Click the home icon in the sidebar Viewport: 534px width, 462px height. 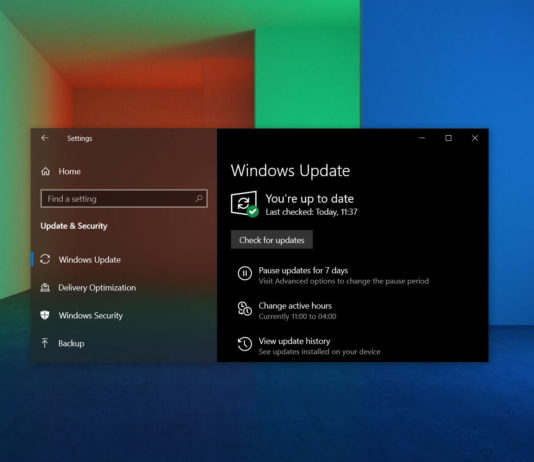coord(46,171)
